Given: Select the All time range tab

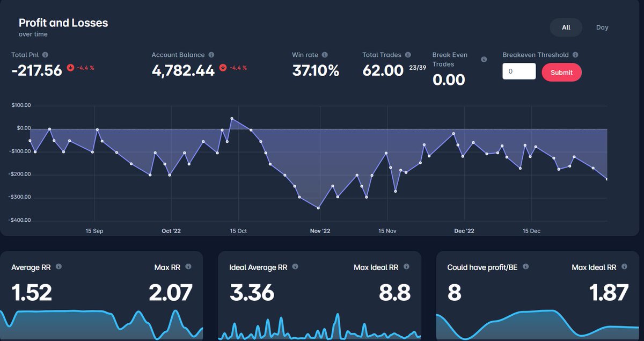Looking at the screenshot, I should pos(566,27).
